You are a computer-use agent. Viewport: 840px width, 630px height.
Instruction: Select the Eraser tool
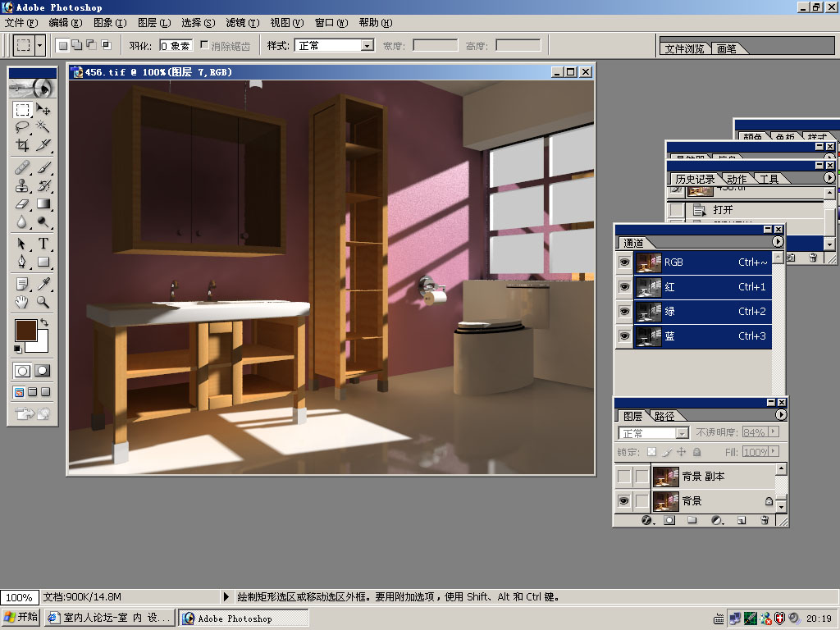pyautogui.click(x=22, y=203)
